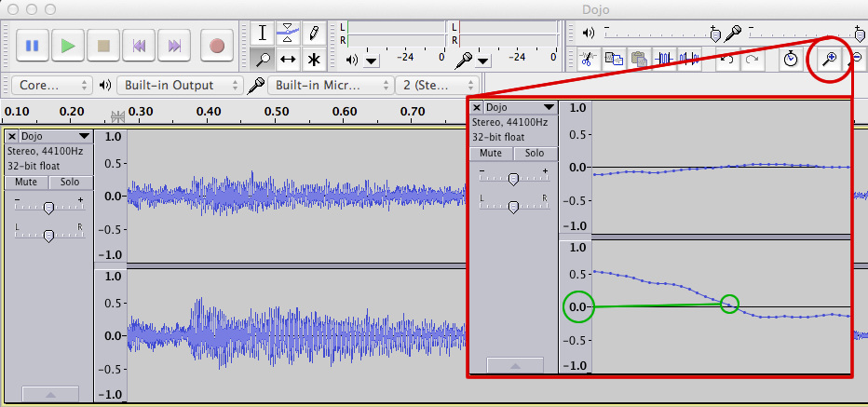Choose the Draw pencil tool

click(314, 34)
